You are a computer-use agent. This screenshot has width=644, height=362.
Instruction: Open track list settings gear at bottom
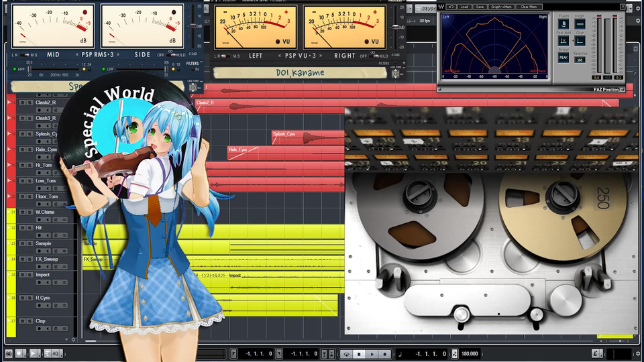tap(74, 339)
